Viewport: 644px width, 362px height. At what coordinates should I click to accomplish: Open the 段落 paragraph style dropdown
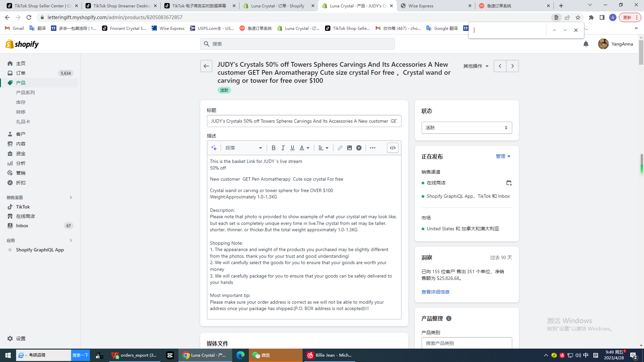pos(244,148)
